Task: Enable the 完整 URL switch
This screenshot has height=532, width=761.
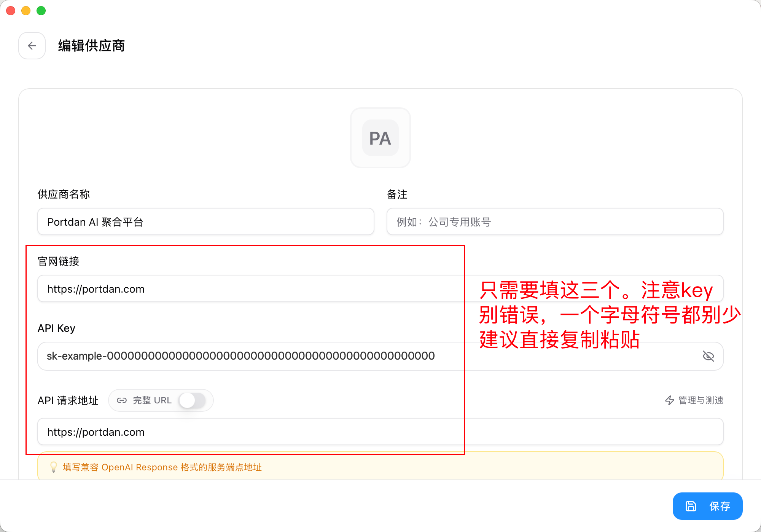Action: 192,400
